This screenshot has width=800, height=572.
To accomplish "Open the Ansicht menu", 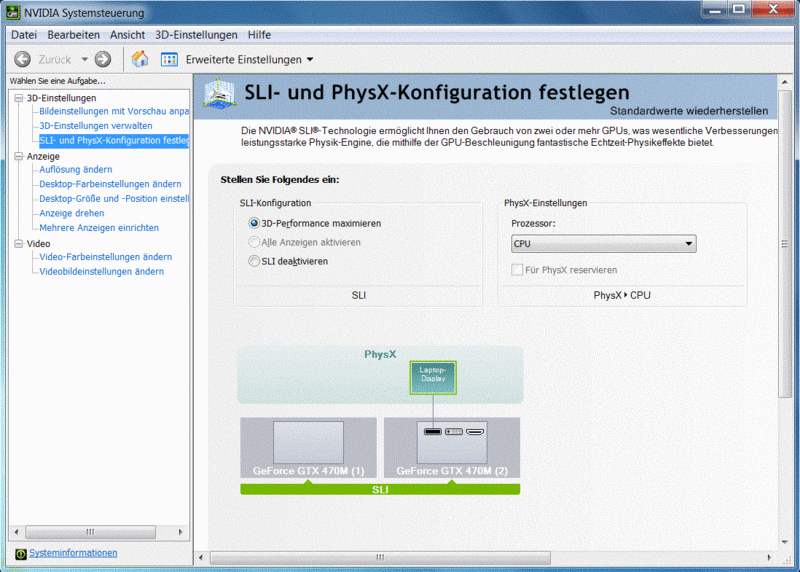I will coord(128,35).
